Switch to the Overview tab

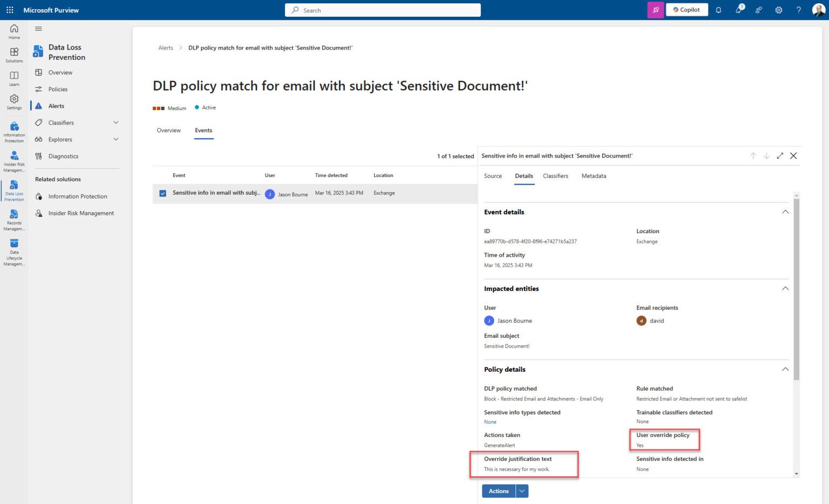tap(168, 130)
